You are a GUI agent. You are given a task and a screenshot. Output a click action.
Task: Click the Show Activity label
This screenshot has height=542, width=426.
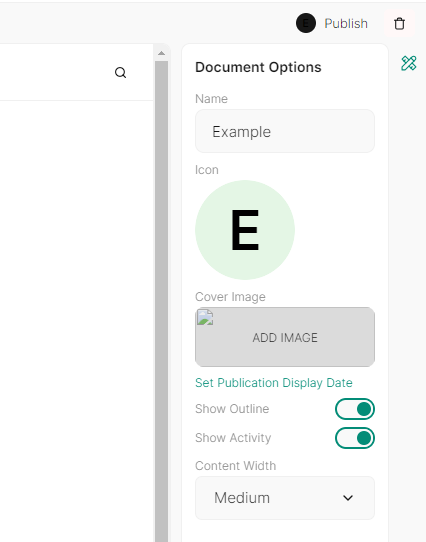point(233,438)
